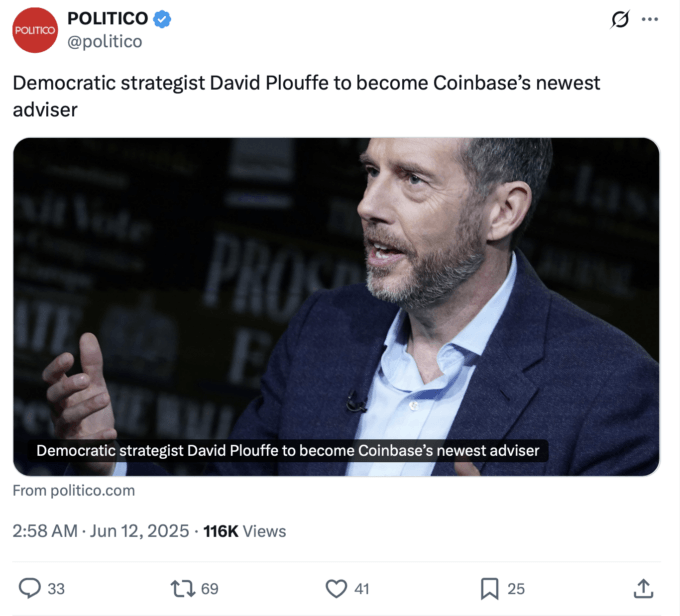
Task: Open the POLITICO profile avatar
Action: click(x=35, y=30)
